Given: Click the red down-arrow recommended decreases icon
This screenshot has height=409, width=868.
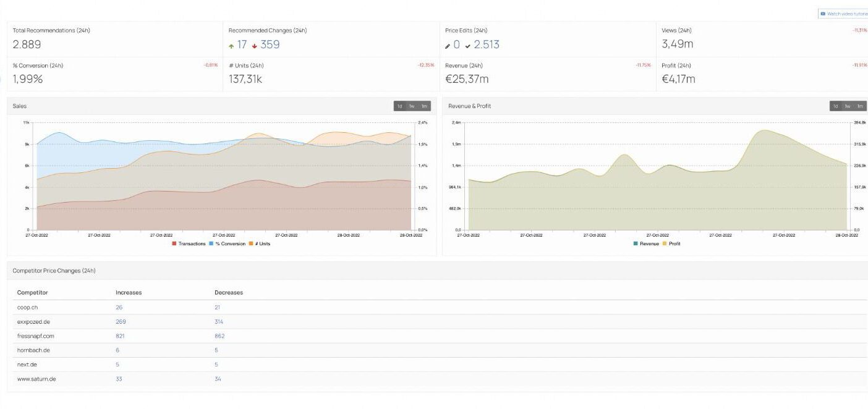Looking at the screenshot, I should [254, 46].
